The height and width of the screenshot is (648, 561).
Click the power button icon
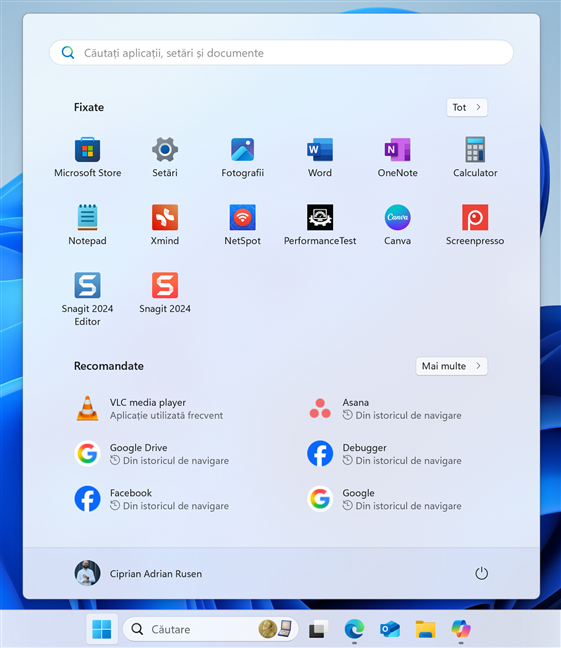(481, 574)
